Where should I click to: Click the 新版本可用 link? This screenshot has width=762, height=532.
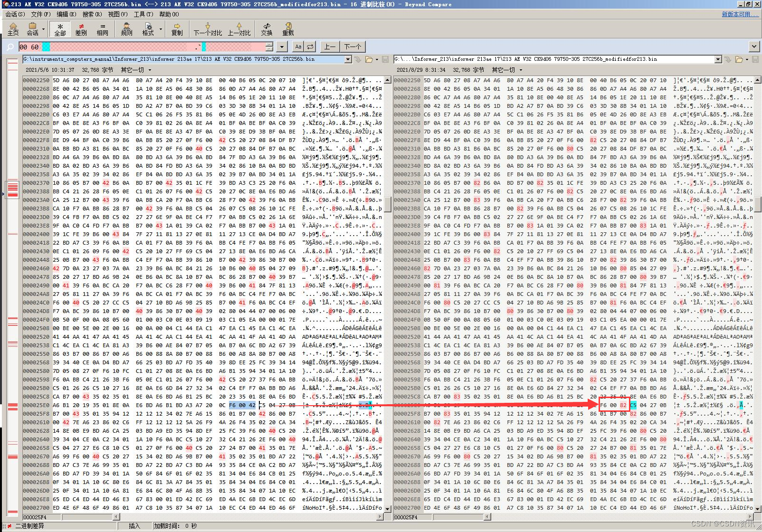(739, 14)
